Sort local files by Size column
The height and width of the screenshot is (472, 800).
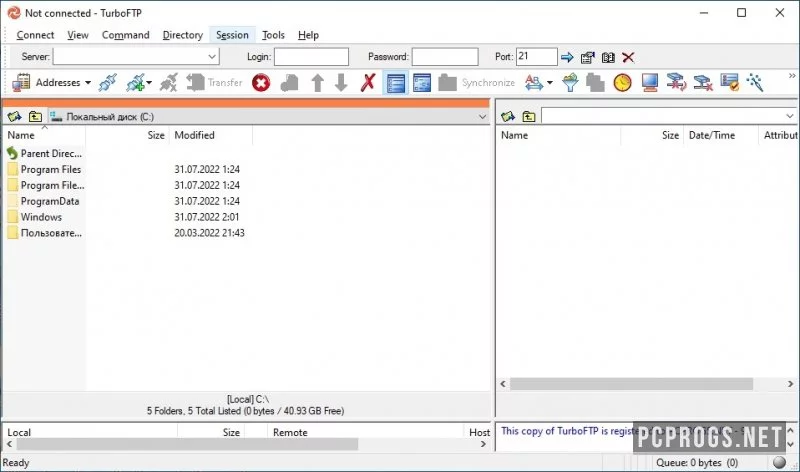pos(128,135)
